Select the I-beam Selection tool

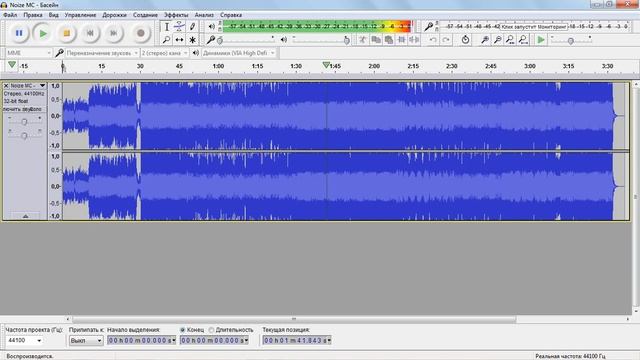[167, 27]
